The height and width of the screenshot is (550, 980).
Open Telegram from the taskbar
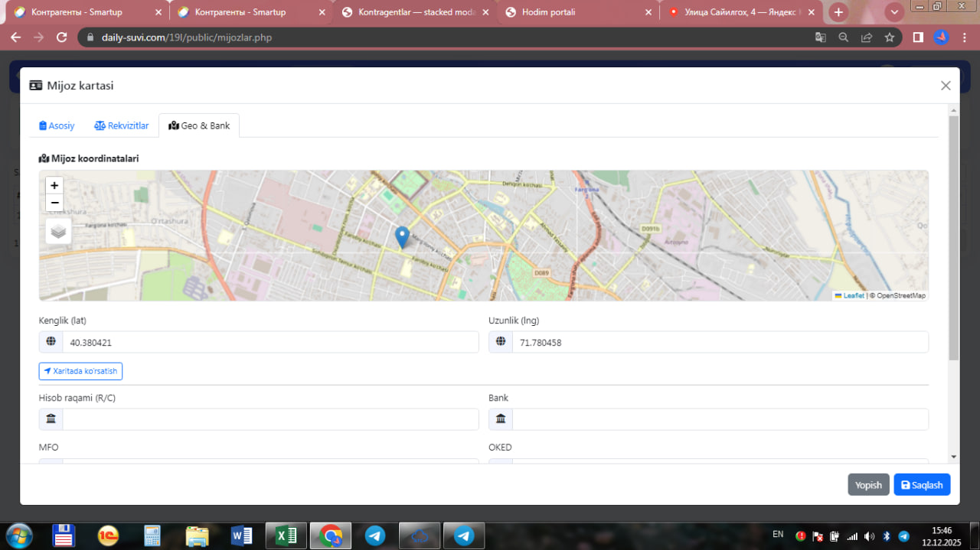(375, 535)
